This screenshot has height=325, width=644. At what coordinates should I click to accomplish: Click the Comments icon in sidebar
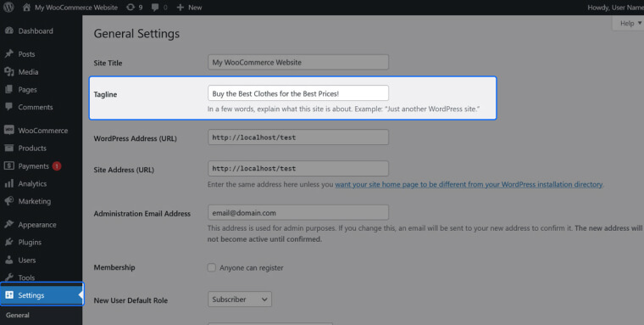(9, 107)
